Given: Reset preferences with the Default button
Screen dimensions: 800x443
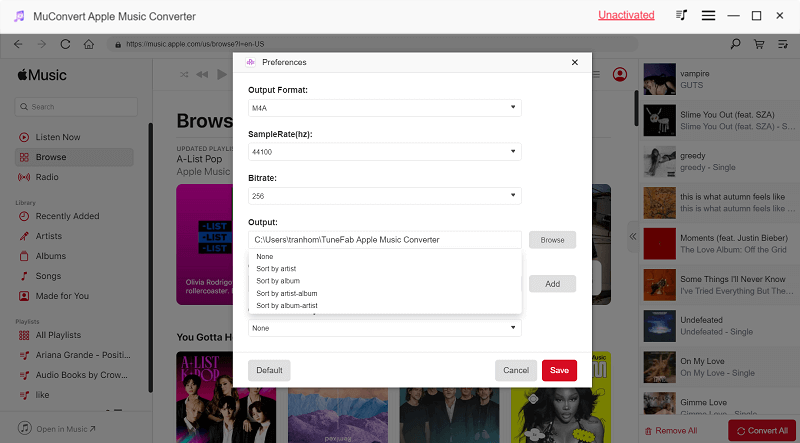Looking at the screenshot, I should 269,370.
